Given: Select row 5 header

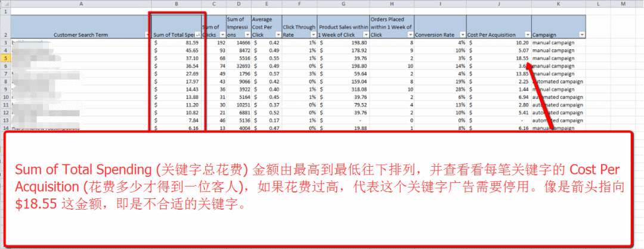Looking at the screenshot, I should point(5,58).
